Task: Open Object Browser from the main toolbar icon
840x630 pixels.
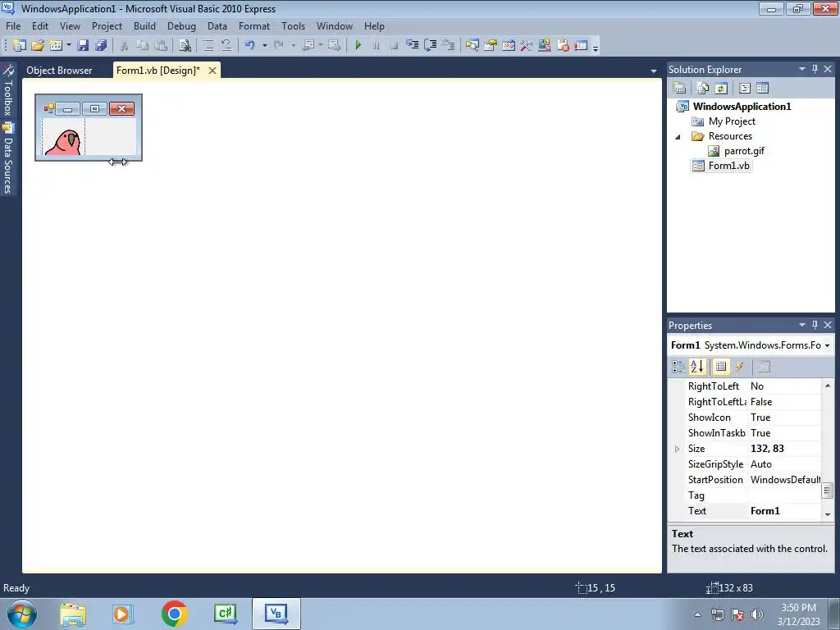Action: (x=509, y=46)
